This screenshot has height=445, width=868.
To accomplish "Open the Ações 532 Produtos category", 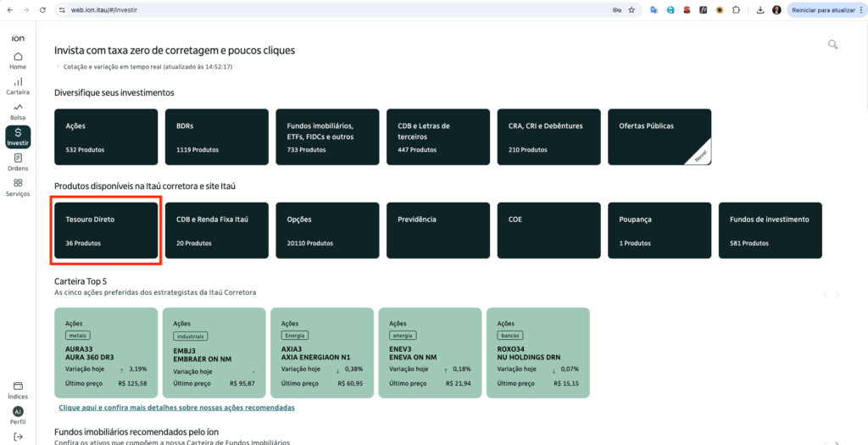I will coord(106,136).
